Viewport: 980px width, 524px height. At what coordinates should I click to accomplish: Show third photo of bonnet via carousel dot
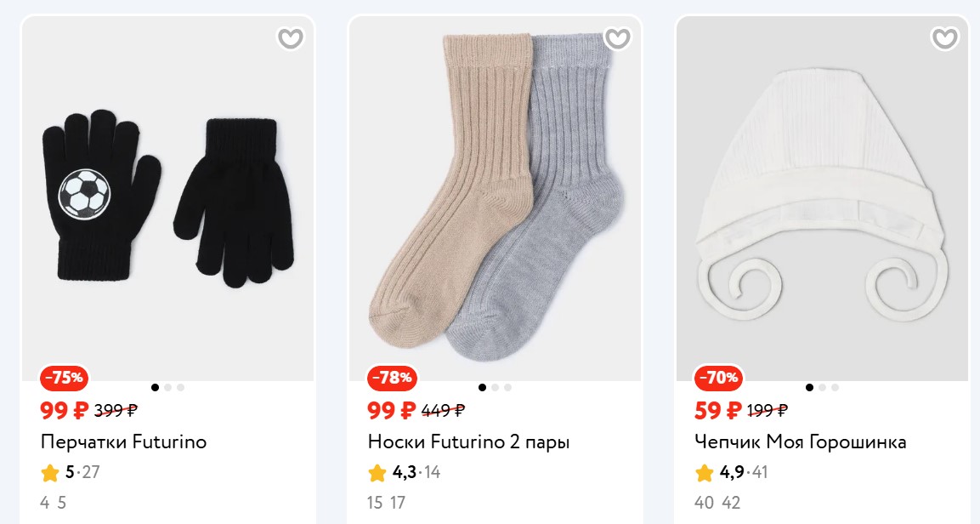click(835, 388)
